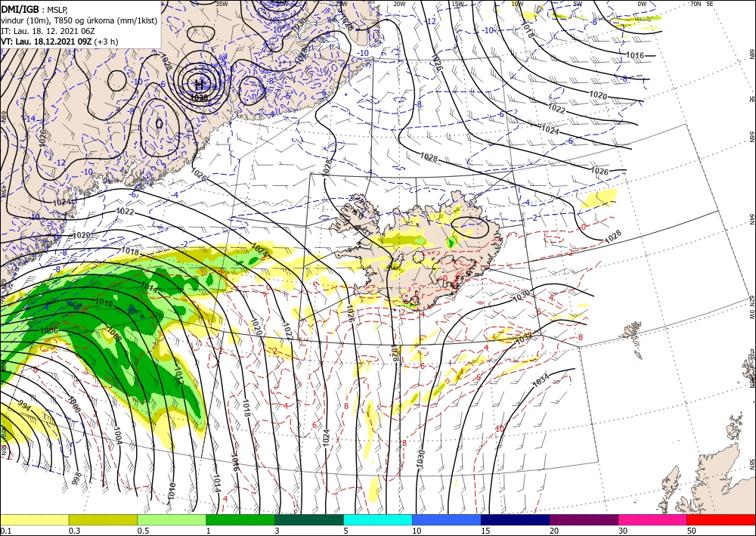
Task: Click the 15W longitude label
Action: click(458, 3)
